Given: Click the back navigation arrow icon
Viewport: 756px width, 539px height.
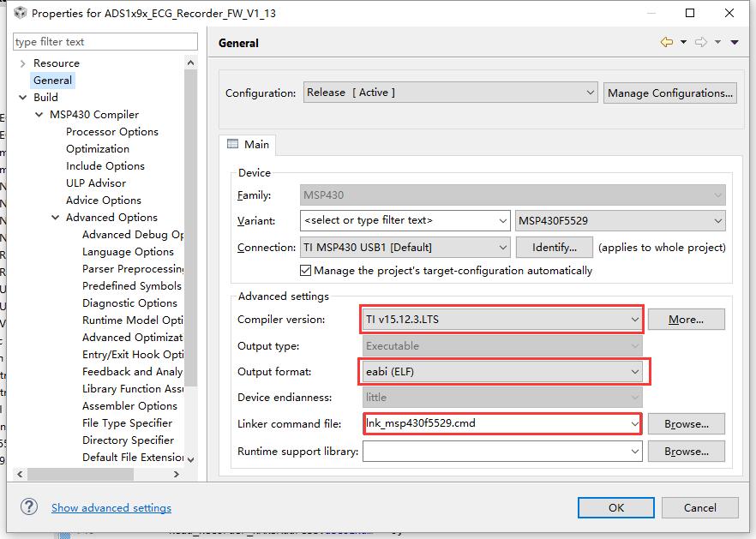Looking at the screenshot, I should pyautogui.click(x=666, y=42).
